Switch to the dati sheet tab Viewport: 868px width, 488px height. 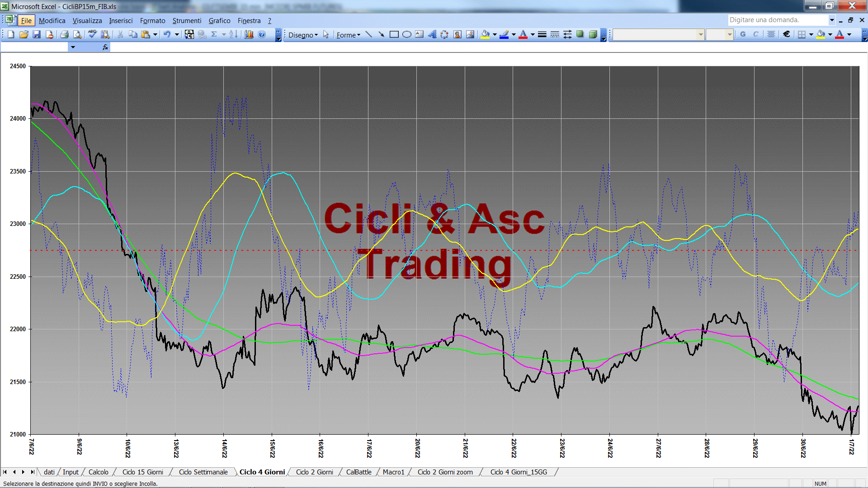pos(49,472)
